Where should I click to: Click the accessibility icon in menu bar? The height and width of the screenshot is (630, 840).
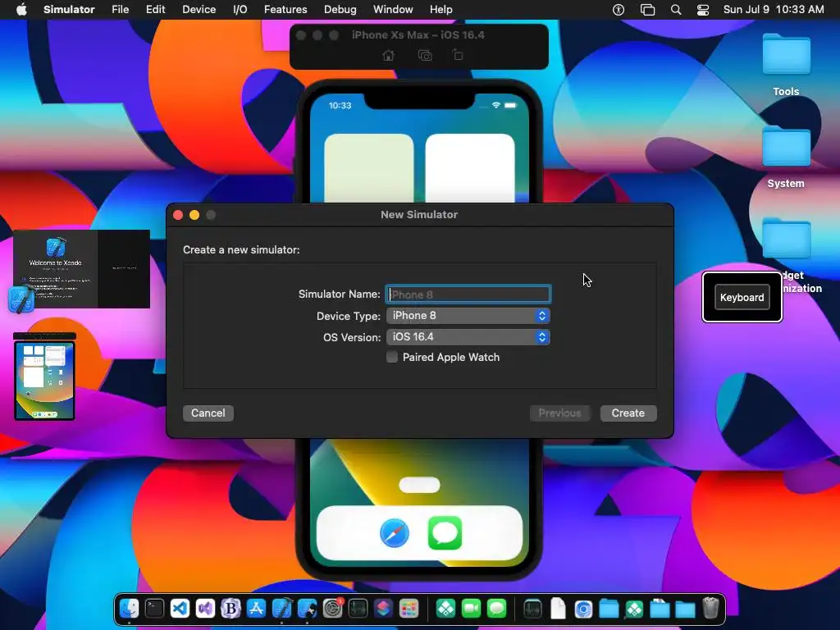tap(619, 10)
